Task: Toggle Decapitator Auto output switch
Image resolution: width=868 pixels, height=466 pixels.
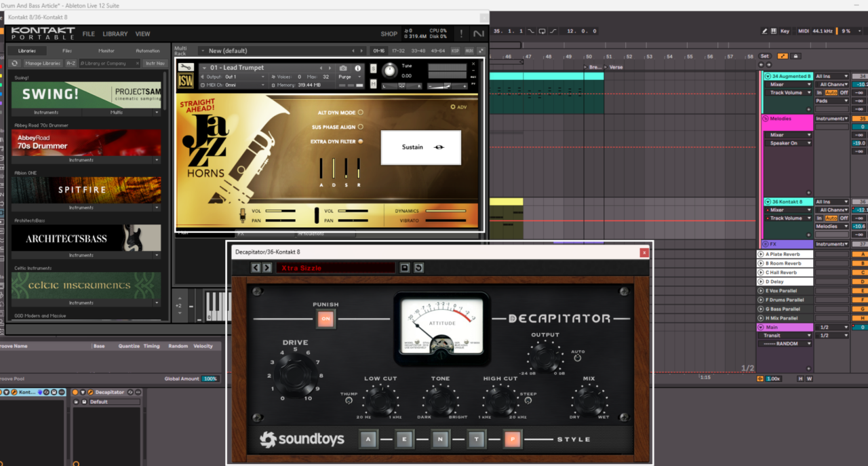Action: pos(577,357)
